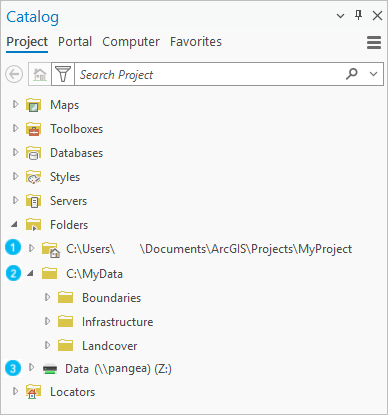Open the search history dropdown arrow
Viewport: 388px width, 415px height.
pos(374,74)
